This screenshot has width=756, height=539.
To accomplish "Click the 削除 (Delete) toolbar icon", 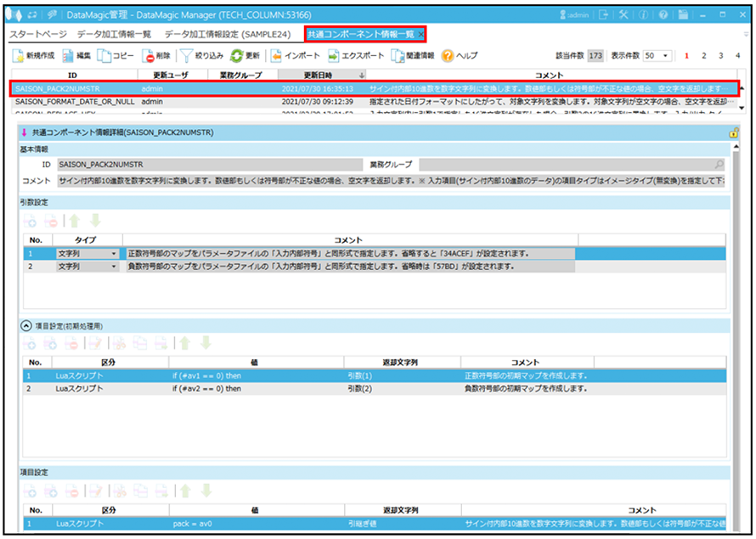I will coord(149,56).
